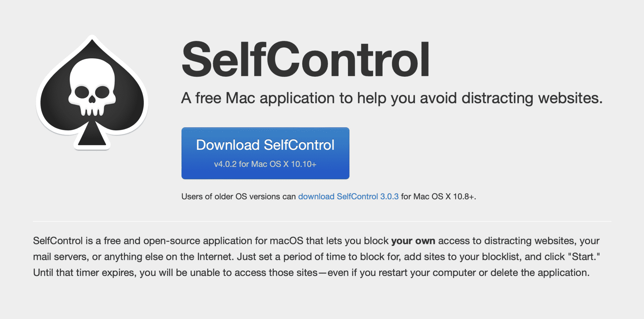The image size is (644, 319).
Task: Click the SelfControl page heading
Action: click(305, 60)
